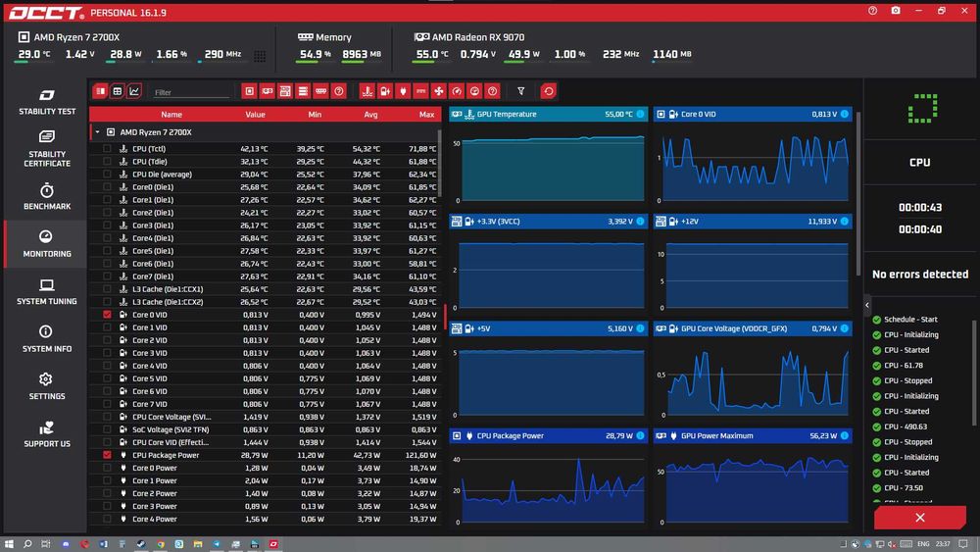
Task: Open the Stability Test section
Action: point(47,102)
